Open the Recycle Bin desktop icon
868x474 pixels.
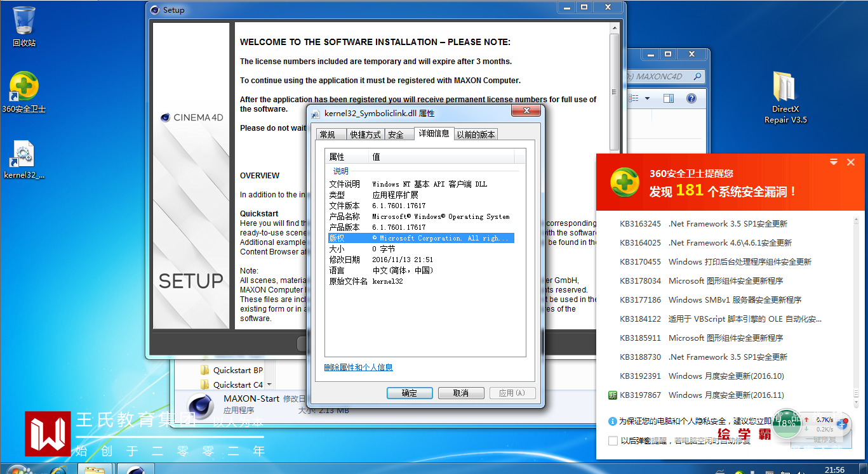[24, 27]
